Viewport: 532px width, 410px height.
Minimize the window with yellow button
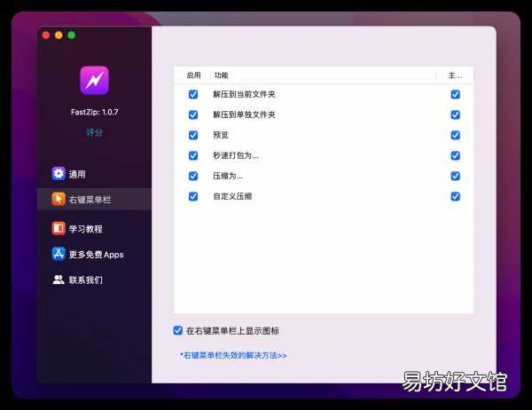click(59, 35)
